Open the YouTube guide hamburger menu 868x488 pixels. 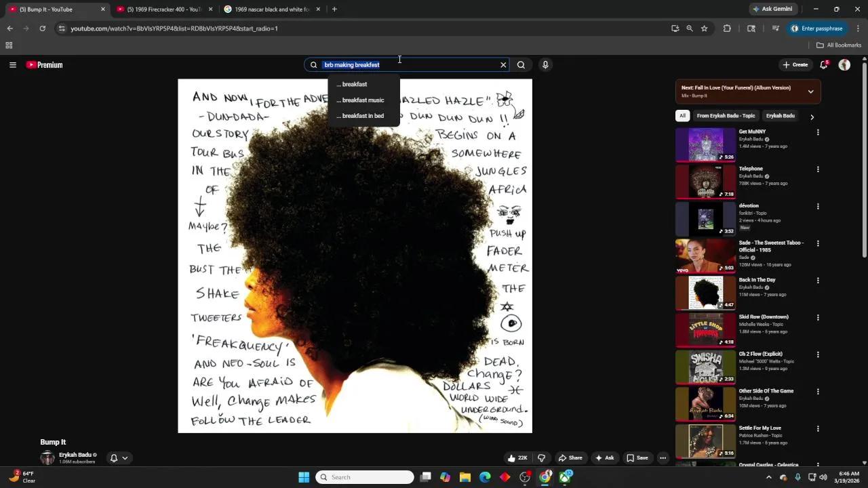pyautogui.click(x=13, y=64)
